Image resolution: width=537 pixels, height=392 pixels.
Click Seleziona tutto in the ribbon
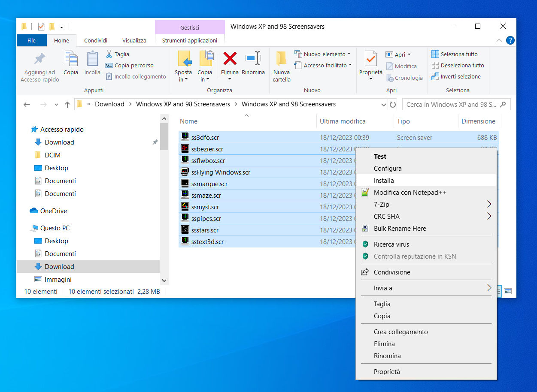(455, 54)
